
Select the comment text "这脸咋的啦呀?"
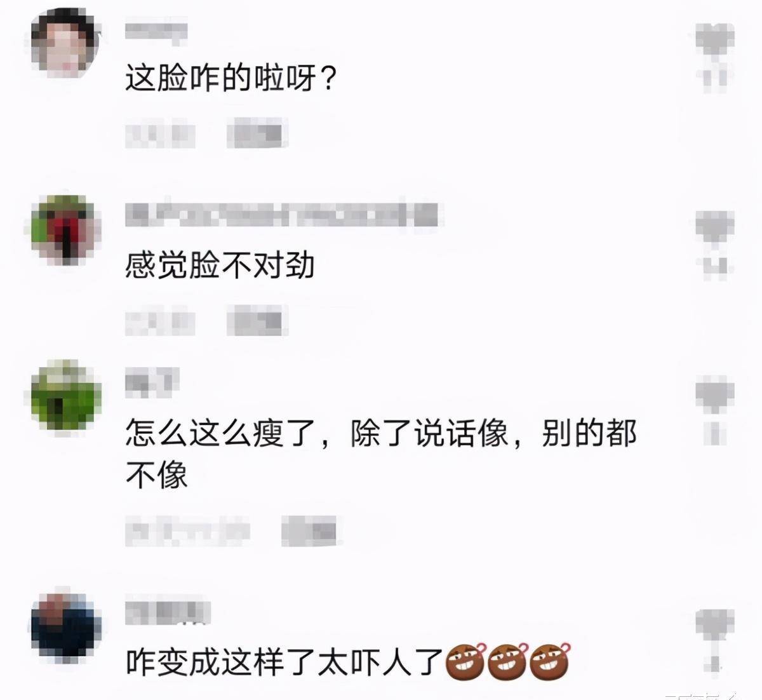point(231,79)
